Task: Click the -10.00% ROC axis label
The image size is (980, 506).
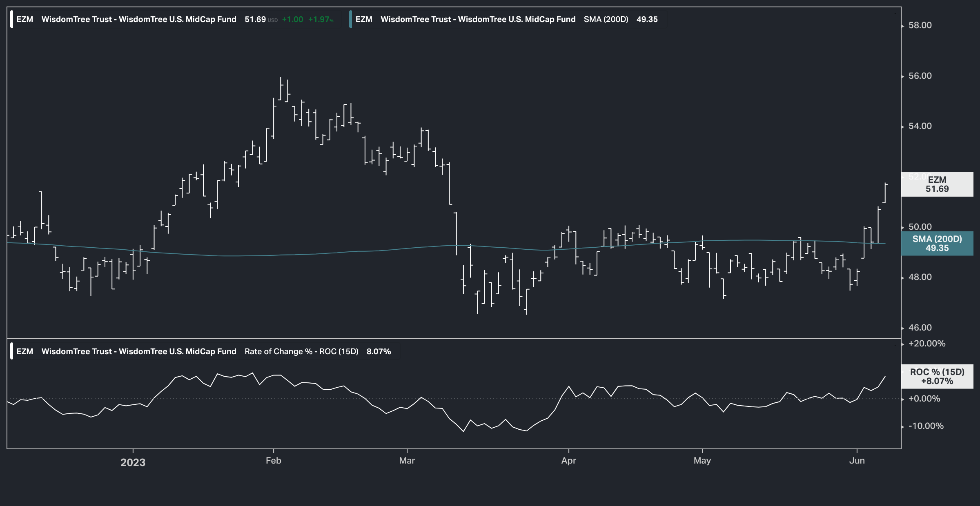Action: click(x=926, y=426)
